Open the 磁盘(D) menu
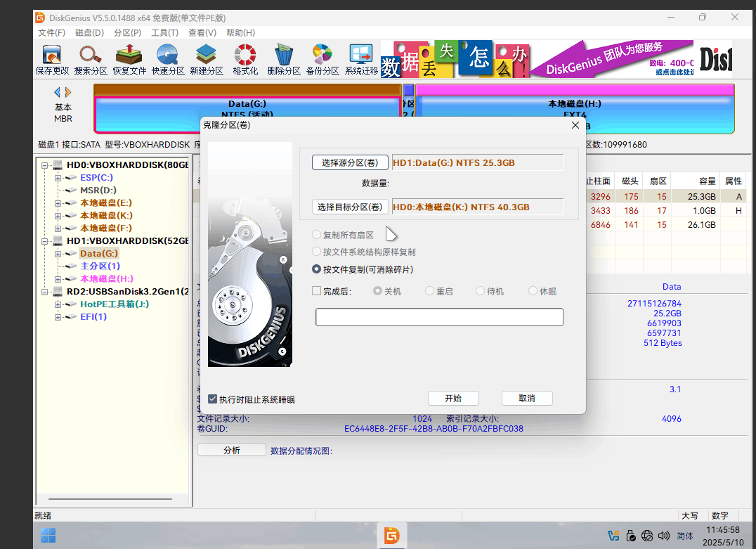Viewport: 756px width, 549px height. (x=90, y=33)
